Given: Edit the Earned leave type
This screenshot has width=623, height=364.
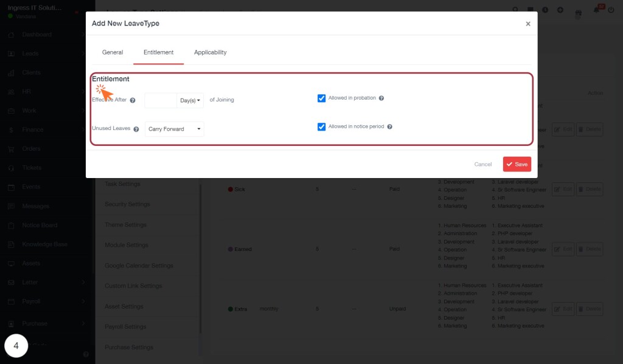Looking at the screenshot, I should (563, 249).
